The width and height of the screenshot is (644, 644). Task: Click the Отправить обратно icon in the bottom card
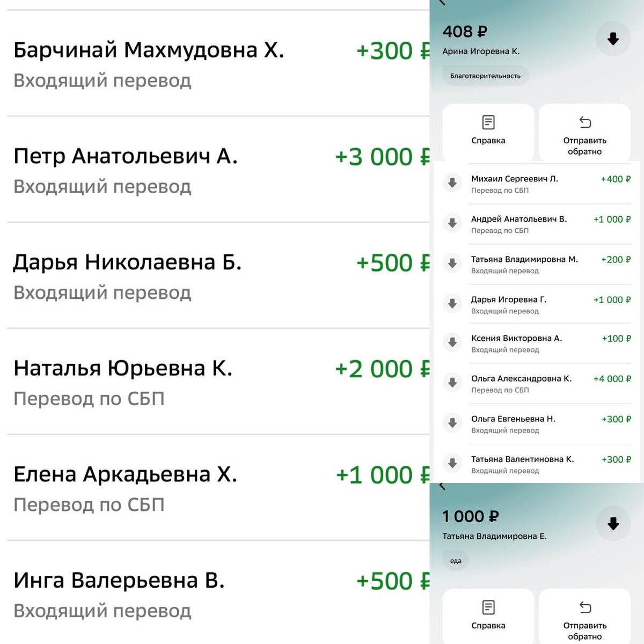click(x=584, y=607)
